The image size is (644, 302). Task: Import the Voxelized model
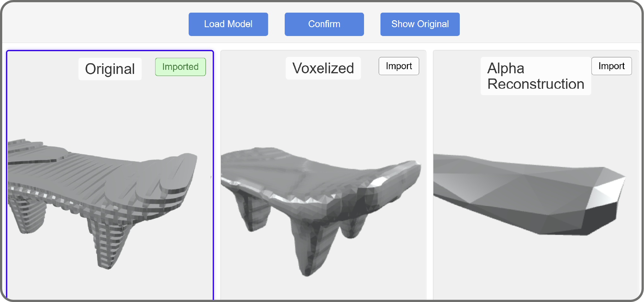coord(399,66)
